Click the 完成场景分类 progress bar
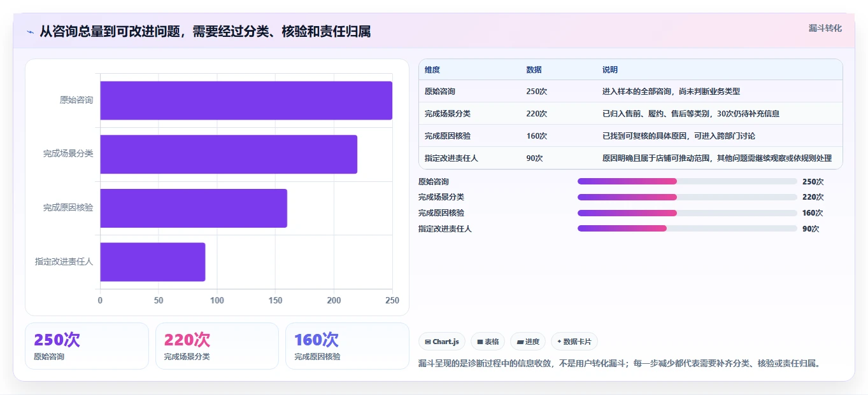This screenshot has height=395, width=868. coord(687,197)
